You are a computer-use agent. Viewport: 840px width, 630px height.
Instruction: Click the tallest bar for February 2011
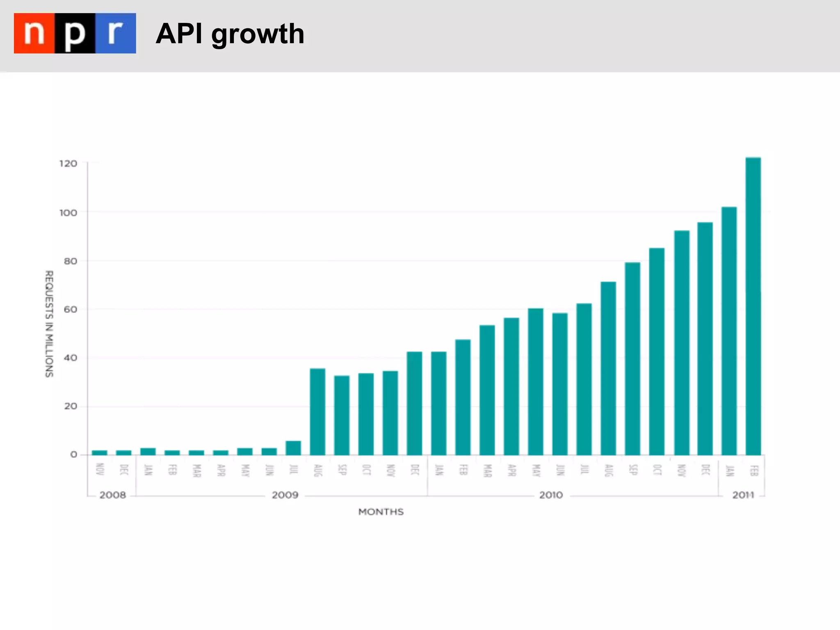753,306
